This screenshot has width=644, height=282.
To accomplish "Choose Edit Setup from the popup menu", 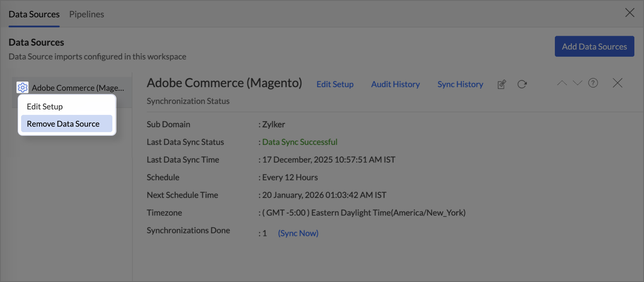I will pyautogui.click(x=45, y=106).
